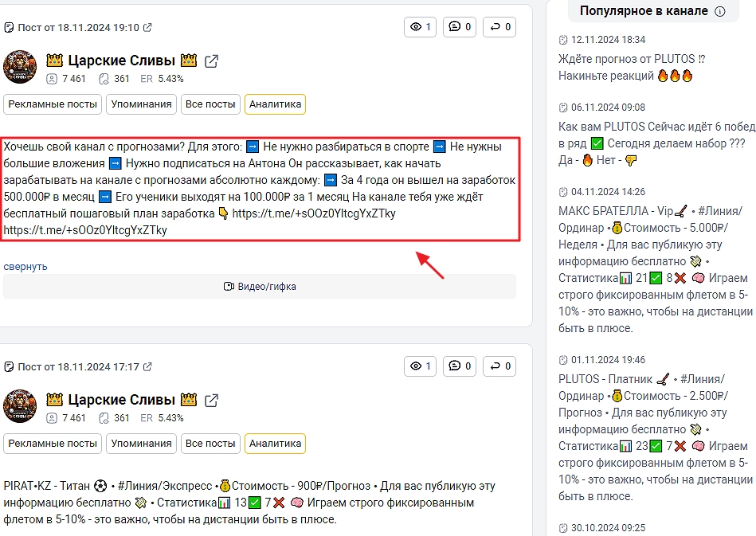Screen dimensions: 756x536
Task: Expand the Видео/гифка attachment
Action: click(x=261, y=286)
